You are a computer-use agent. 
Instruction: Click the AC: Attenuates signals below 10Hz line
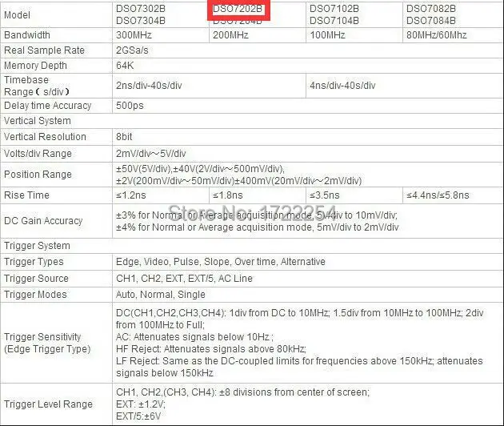click(194, 337)
